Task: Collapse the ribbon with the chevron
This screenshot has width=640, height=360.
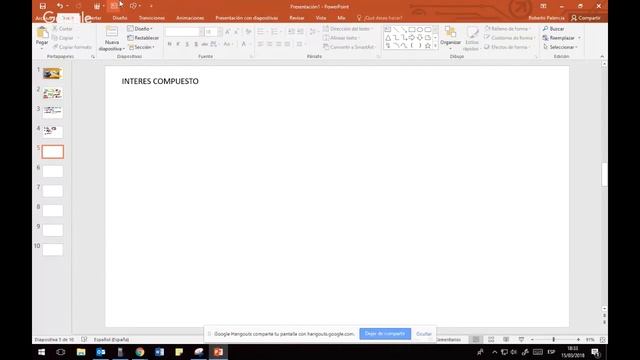Action: [x=602, y=56]
